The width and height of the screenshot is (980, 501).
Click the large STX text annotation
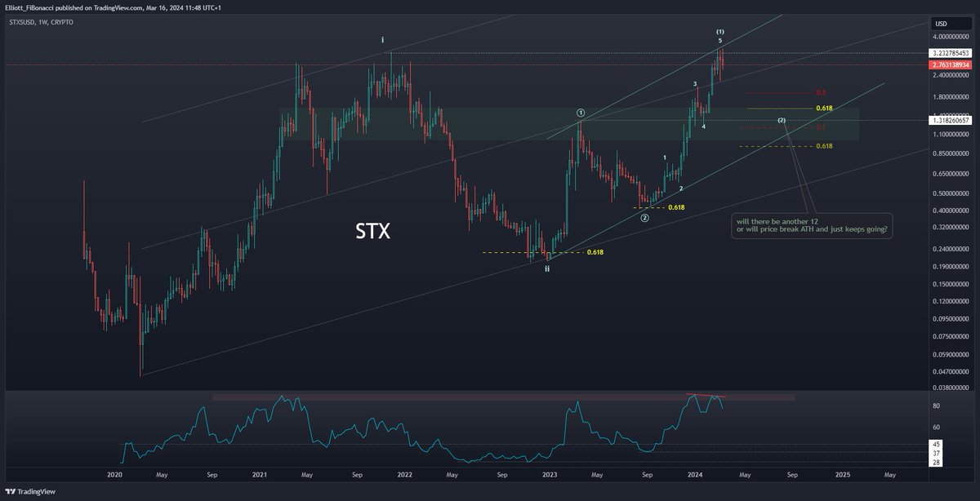pyautogui.click(x=372, y=231)
